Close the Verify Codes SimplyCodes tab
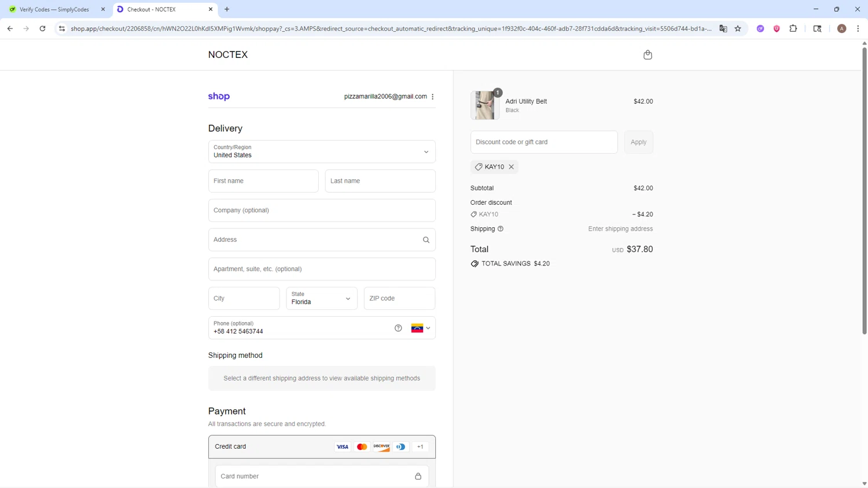This screenshot has height=488, width=868. [103, 9]
